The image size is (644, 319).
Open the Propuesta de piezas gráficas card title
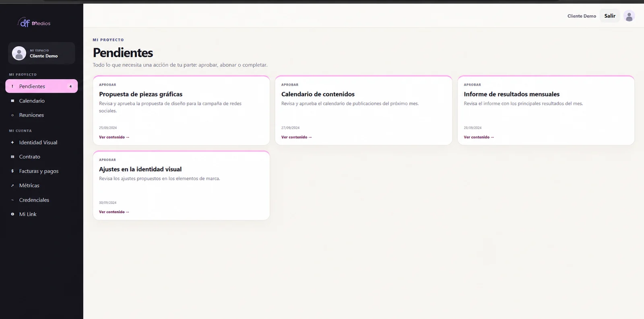tap(141, 94)
